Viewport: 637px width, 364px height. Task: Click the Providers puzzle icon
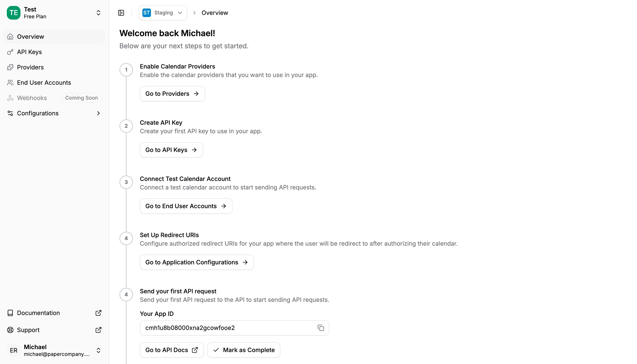10,67
